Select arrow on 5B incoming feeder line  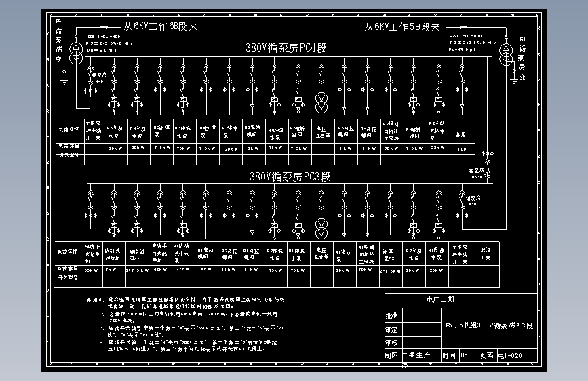[463, 27]
